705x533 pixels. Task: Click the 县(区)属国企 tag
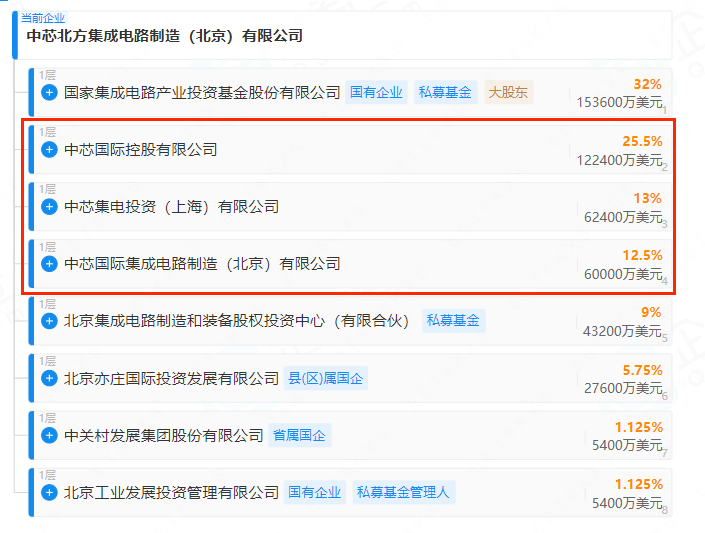click(326, 378)
